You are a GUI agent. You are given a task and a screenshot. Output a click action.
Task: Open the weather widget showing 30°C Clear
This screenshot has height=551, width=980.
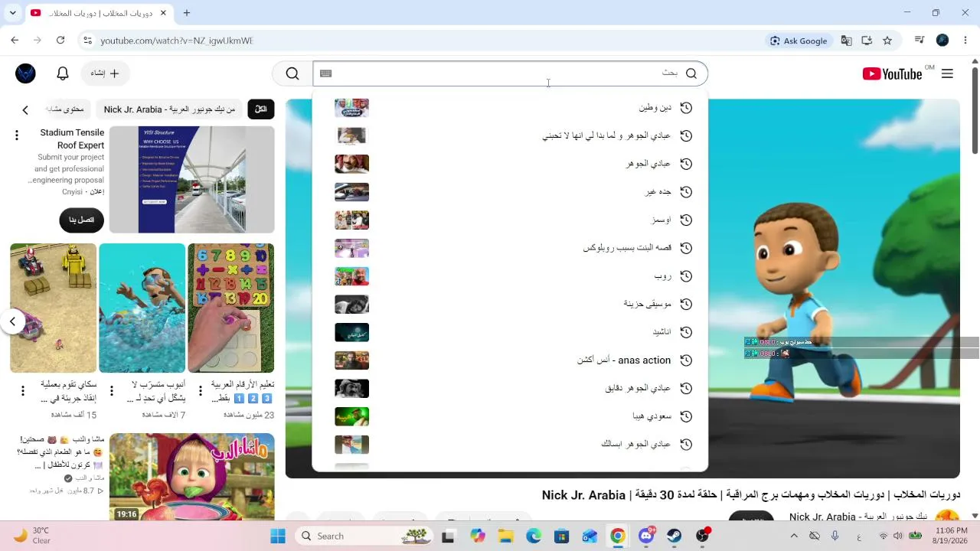(x=32, y=536)
